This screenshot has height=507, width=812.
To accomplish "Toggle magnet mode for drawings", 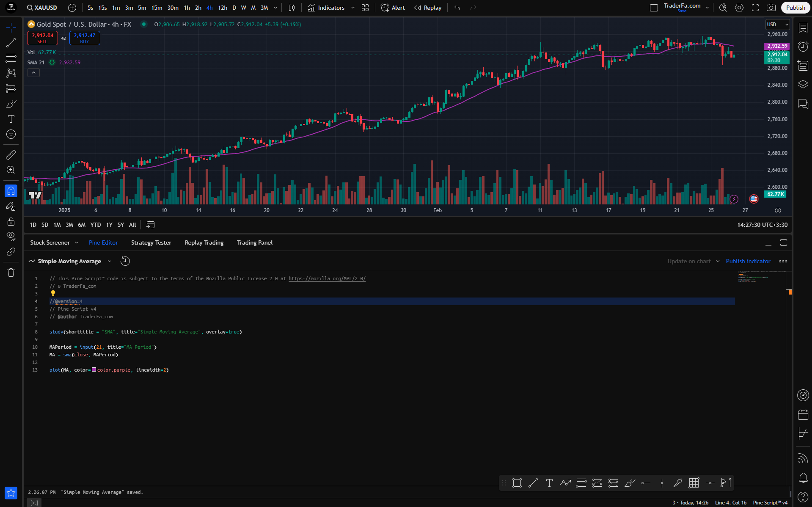I will click(11, 191).
